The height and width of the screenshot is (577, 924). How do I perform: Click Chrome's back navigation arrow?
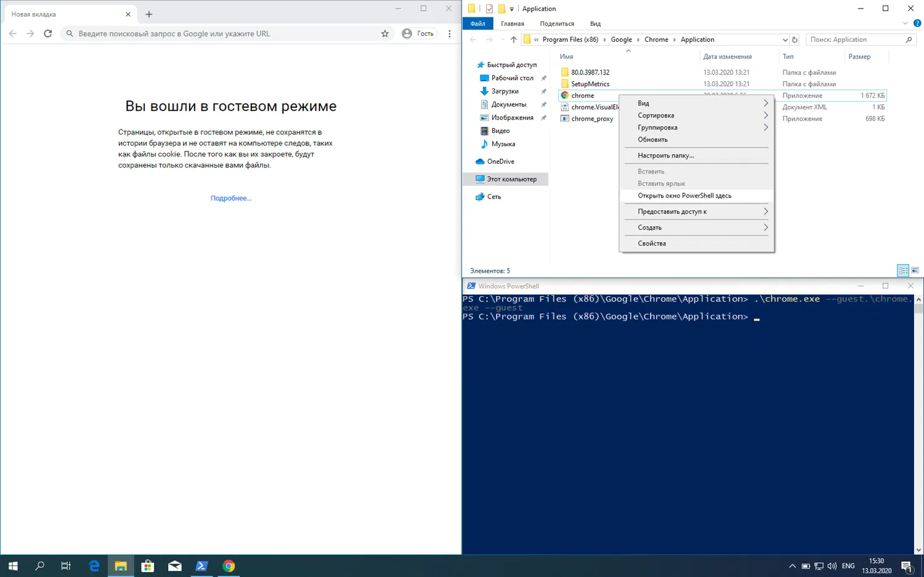tap(13, 34)
